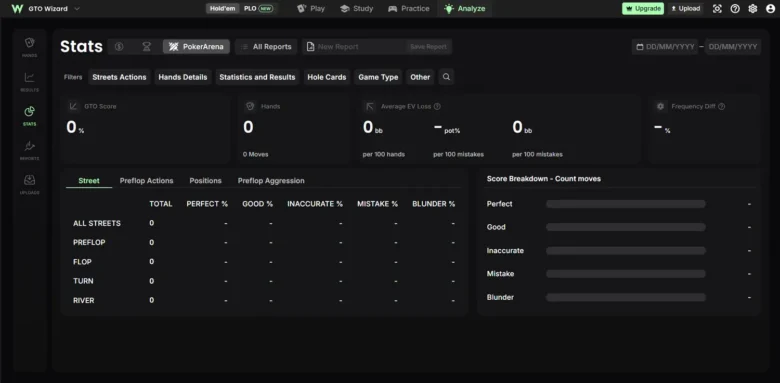Click the BLUNDER % column header

pyautogui.click(x=434, y=204)
